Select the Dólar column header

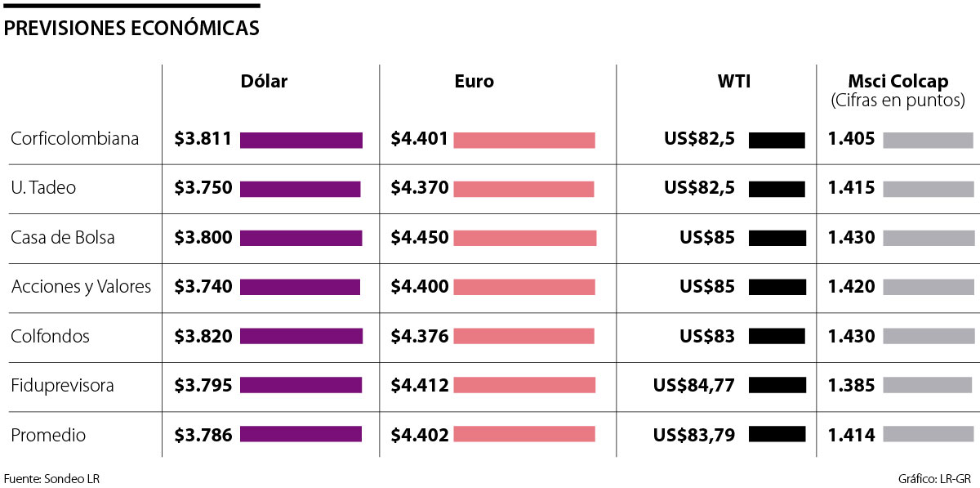point(264,81)
